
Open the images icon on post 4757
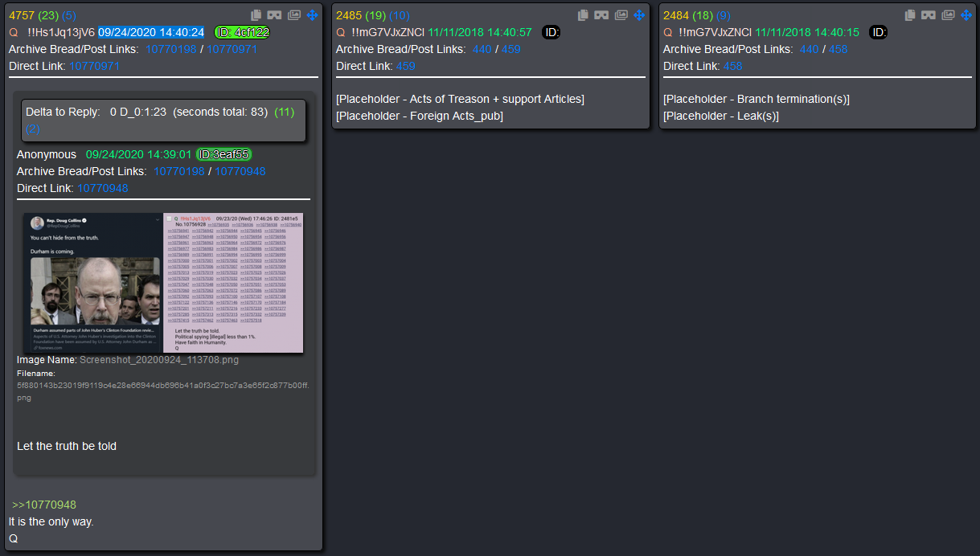pyautogui.click(x=294, y=15)
